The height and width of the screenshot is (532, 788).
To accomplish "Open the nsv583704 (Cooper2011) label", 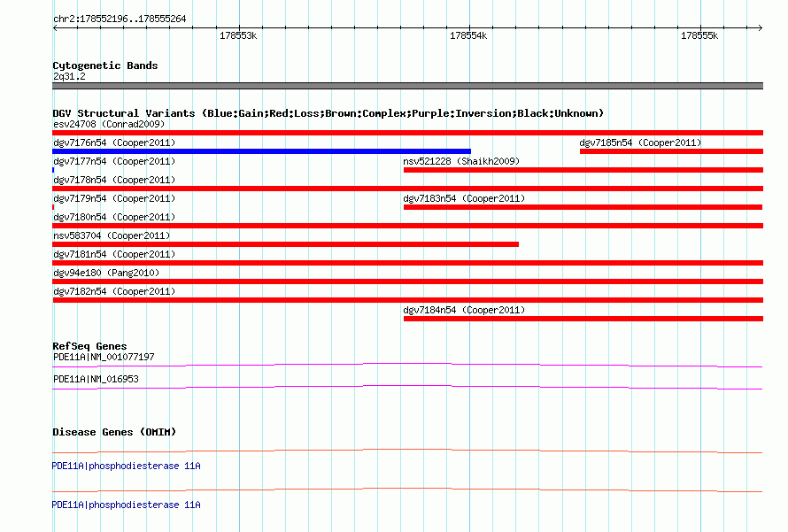I will [x=112, y=235].
